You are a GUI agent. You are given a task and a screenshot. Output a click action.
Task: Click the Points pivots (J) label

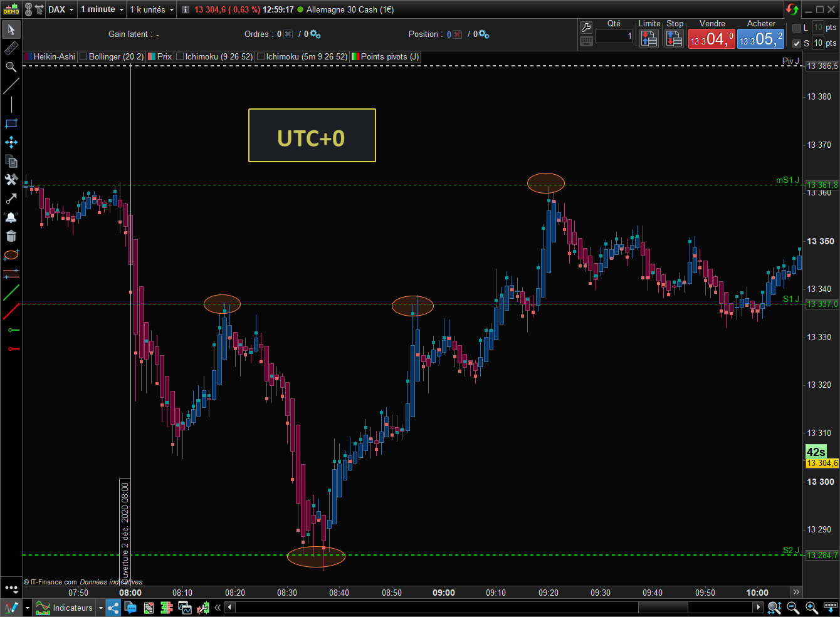[x=390, y=56]
